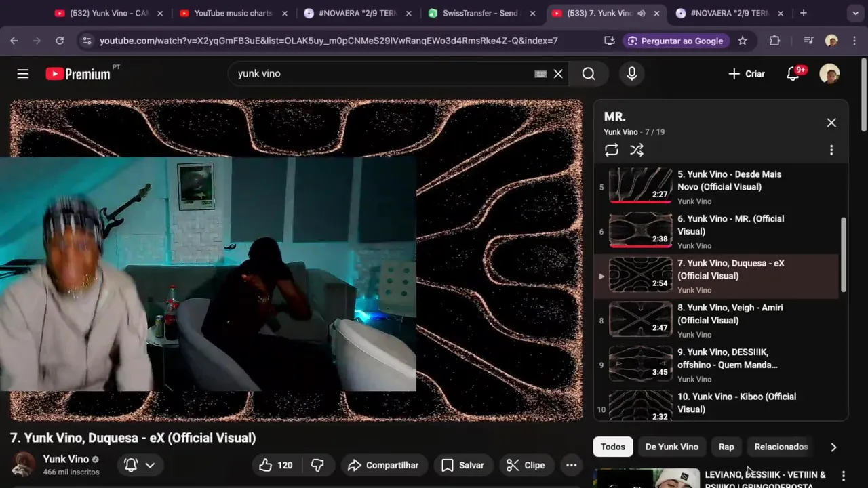The image size is (868, 488).
Task: Switch to last #NOVAERA tab
Action: pos(730,13)
